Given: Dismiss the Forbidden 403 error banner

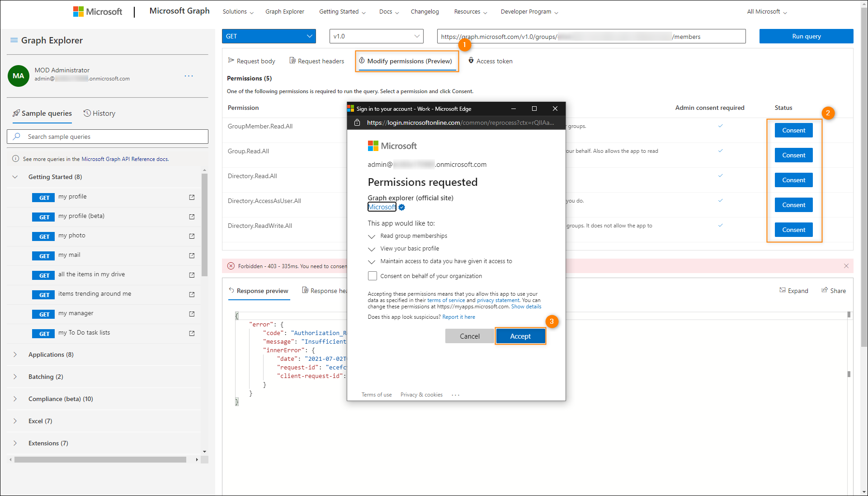Looking at the screenshot, I should (846, 266).
